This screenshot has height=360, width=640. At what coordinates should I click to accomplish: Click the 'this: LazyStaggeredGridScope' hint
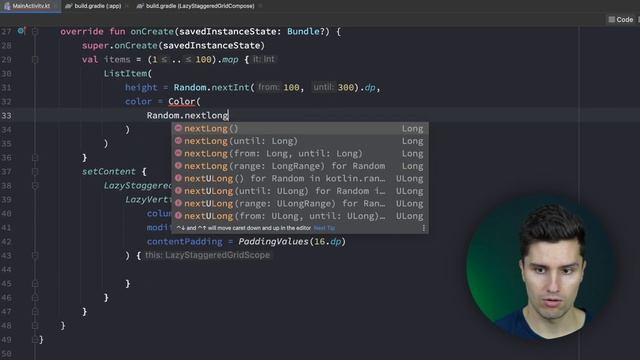[207, 256]
